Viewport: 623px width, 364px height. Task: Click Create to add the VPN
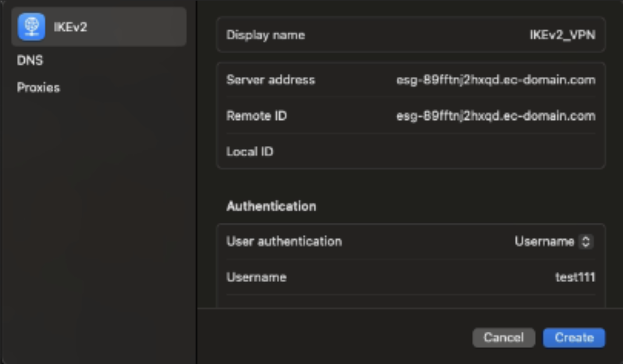tap(574, 337)
